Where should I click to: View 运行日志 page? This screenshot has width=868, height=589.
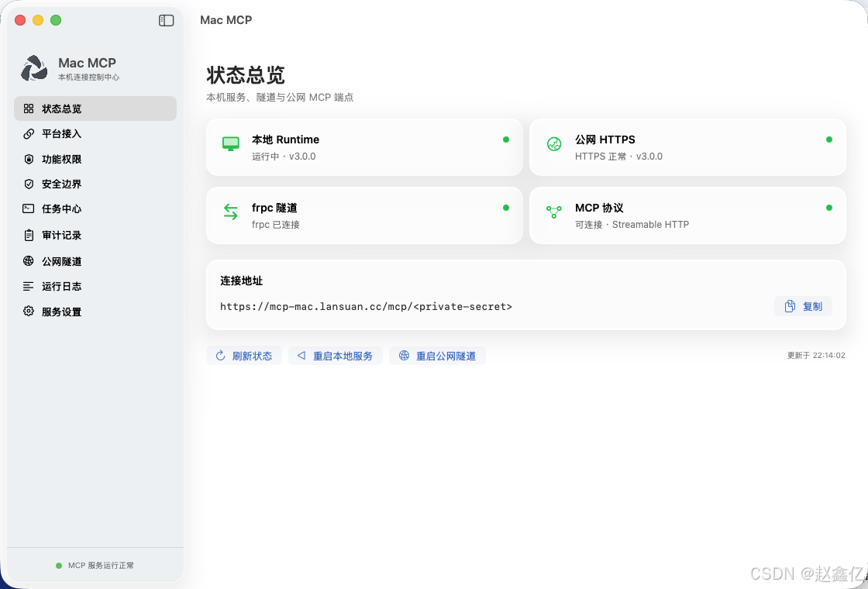tap(95, 286)
